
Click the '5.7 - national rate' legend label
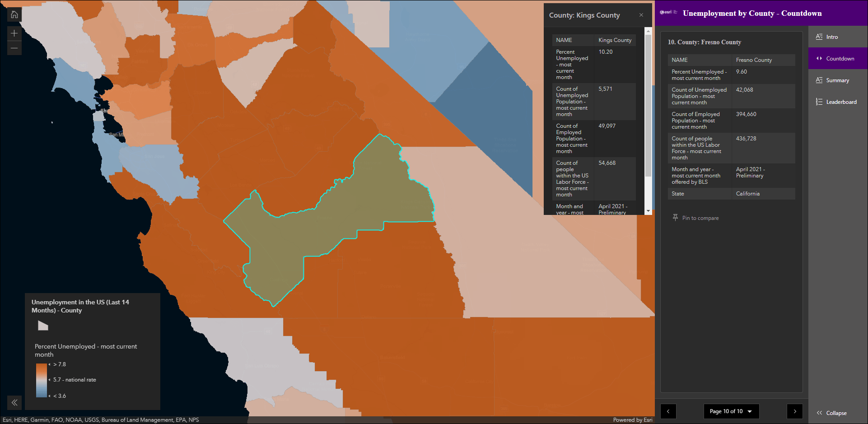click(75, 380)
